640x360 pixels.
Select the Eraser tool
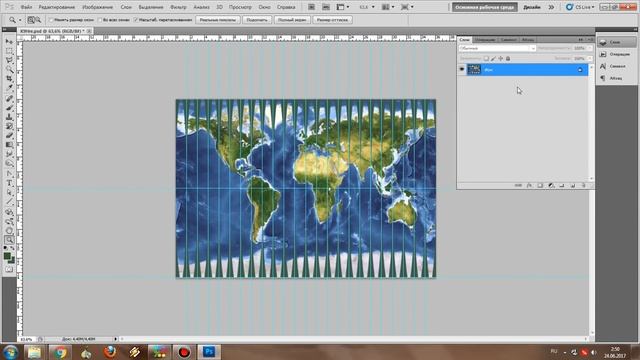point(9,136)
